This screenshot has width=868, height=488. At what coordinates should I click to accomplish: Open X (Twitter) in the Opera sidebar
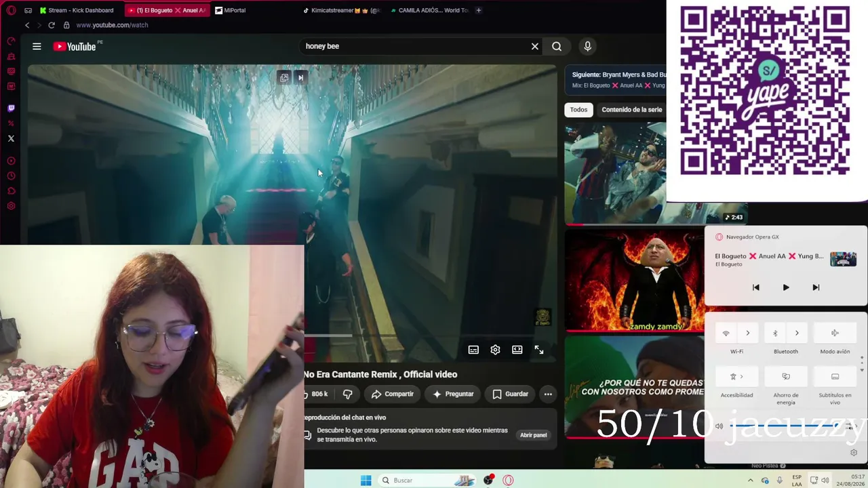click(x=11, y=138)
